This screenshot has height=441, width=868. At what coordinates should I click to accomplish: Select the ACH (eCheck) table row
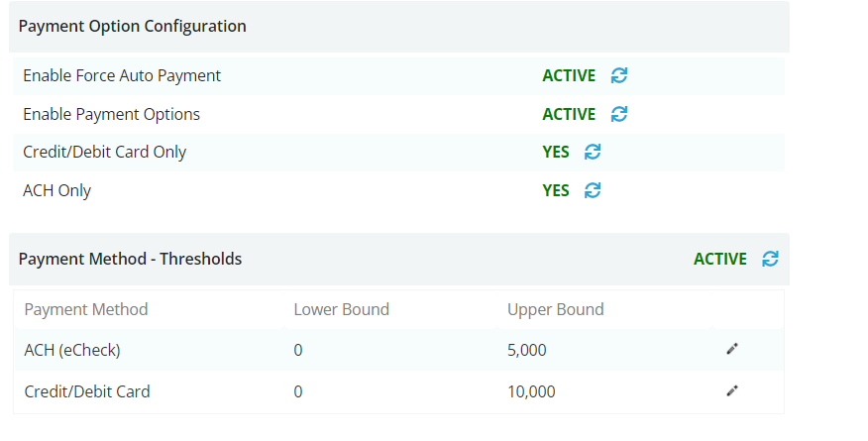[398, 350]
